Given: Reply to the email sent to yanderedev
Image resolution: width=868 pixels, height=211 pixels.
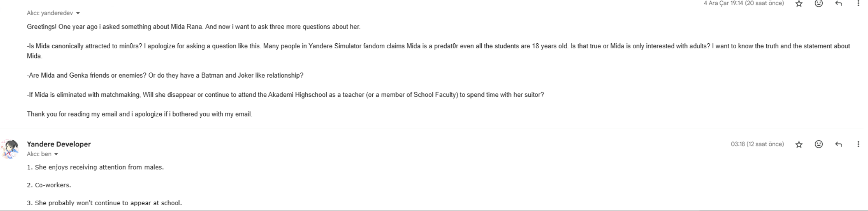Looking at the screenshot, I should 839,4.
